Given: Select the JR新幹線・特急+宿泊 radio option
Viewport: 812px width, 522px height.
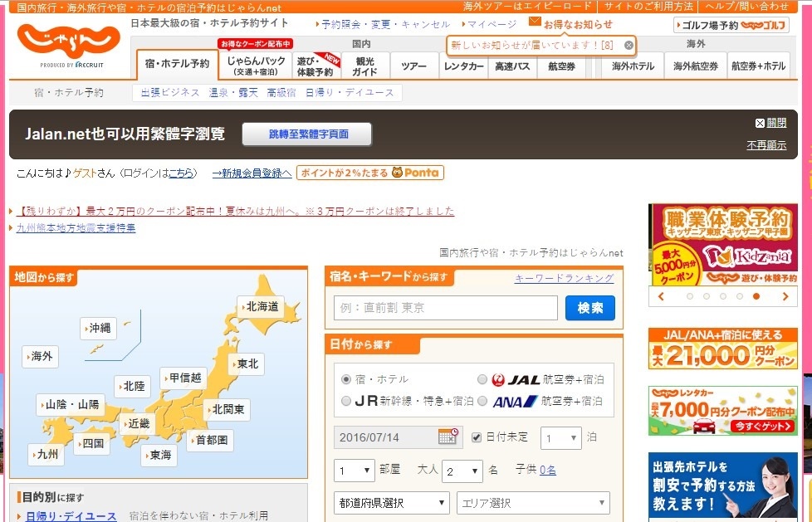Looking at the screenshot, I should click(346, 401).
